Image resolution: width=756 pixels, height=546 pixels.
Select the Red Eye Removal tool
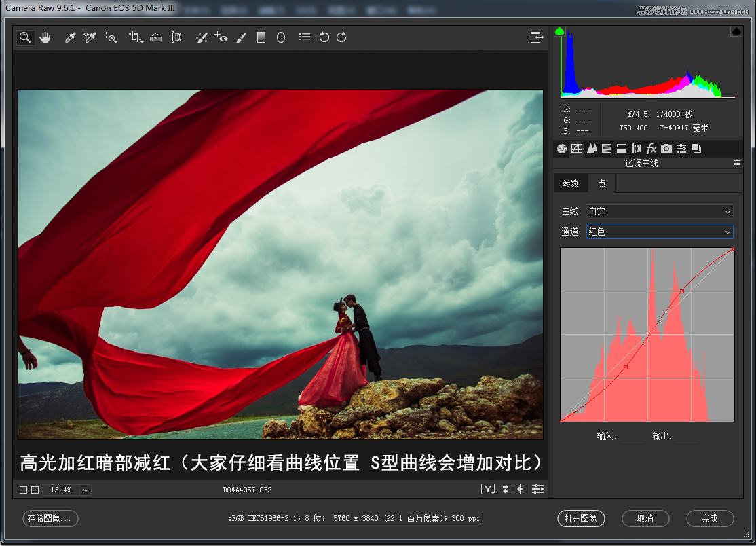point(221,37)
